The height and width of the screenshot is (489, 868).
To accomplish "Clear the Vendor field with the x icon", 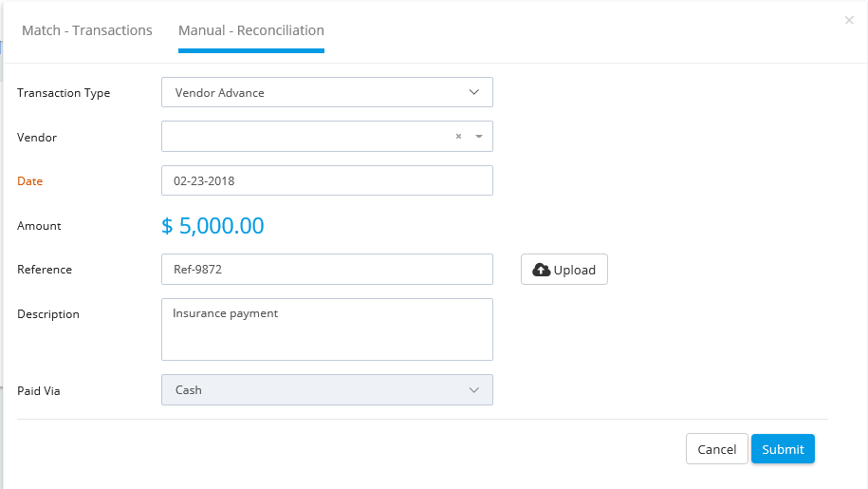I will (458, 136).
